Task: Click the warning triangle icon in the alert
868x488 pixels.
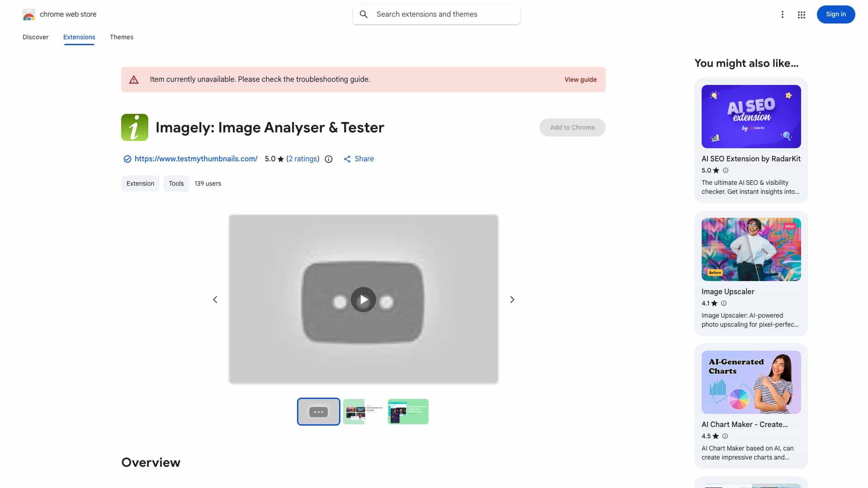Action: point(134,80)
